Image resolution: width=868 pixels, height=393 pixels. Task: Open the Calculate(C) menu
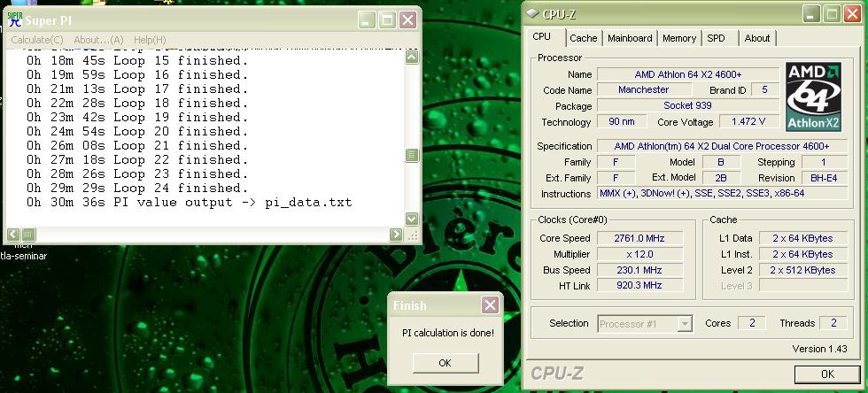(36, 40)
